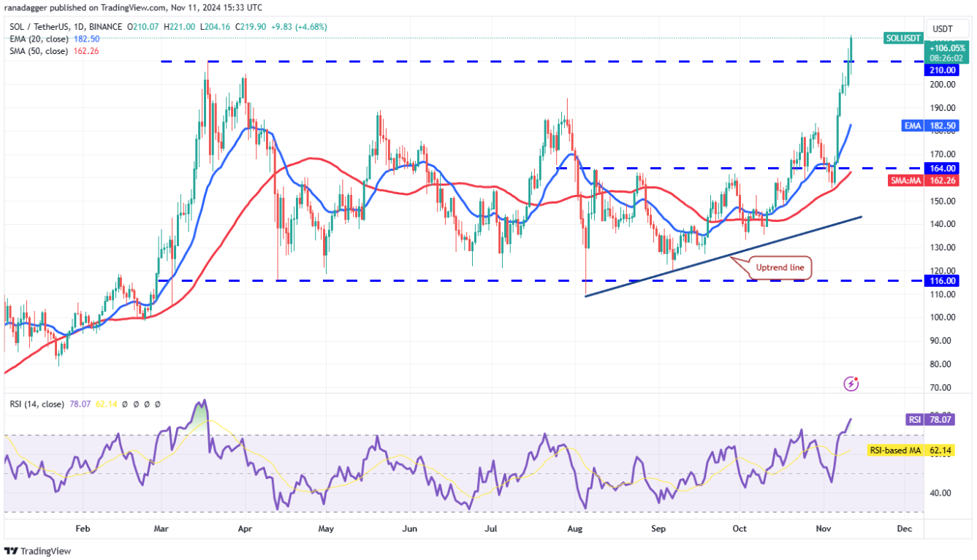Click the 70.00 price axis tick
Screen dimensions: 977x560
coord(942,387)
